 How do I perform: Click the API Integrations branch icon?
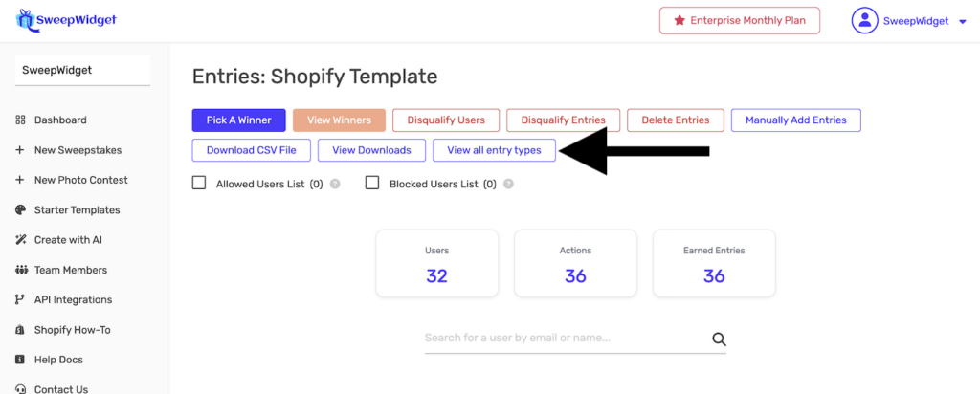20,300
